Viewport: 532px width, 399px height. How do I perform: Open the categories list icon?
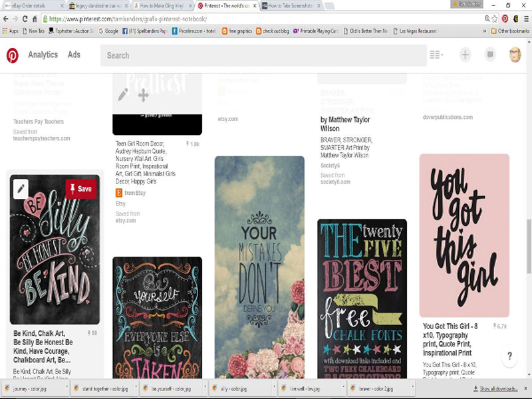[x=436, y=55]
